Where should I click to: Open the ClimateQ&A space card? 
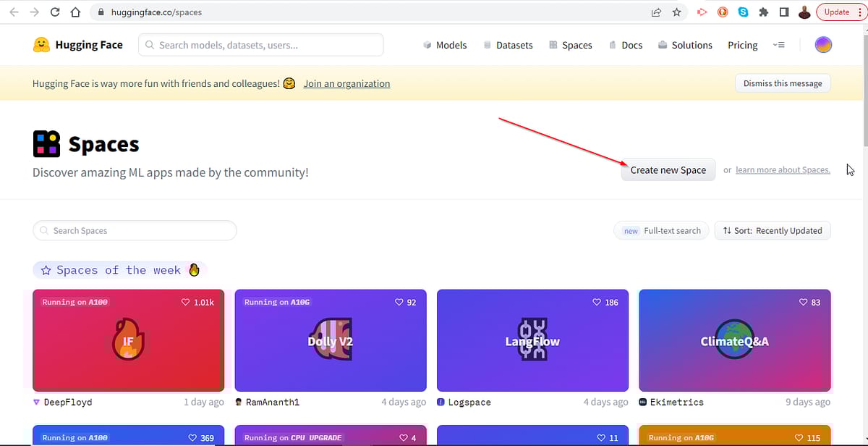[735, 340]
